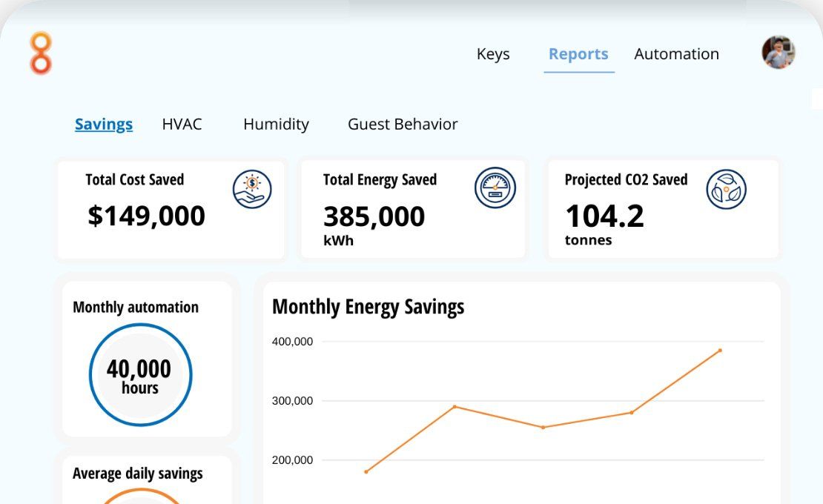Click the 300,000 axis label
Viewport: 823px width, 504px height.
[x=292, y=401]
